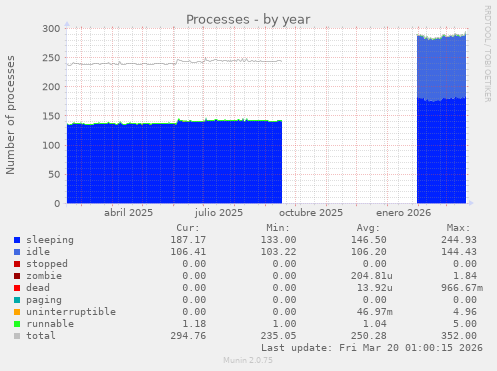Click the sleeping current value 187.17
Screen dimensions: 497x371
(x=188, y=240)
